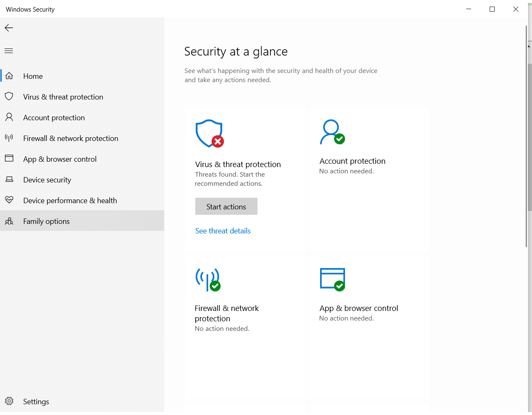Close the Windows Security window
The height and width of the screenshot is (415, 532).
click(516, 9)
